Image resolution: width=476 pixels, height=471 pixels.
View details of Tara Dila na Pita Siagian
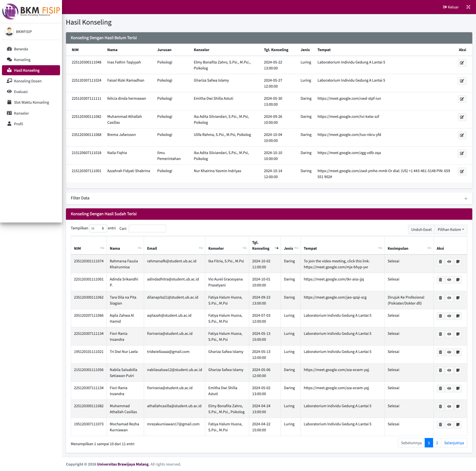pyautogui.click(x=449, y=298)
